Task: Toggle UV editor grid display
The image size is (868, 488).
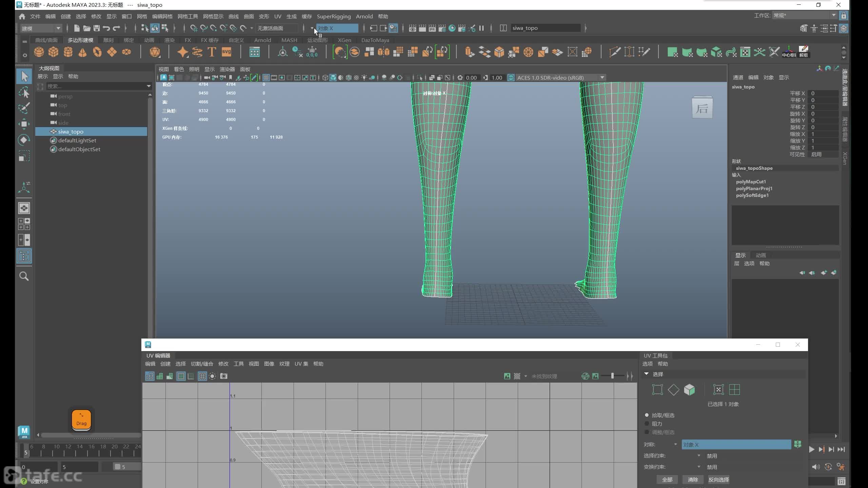Action: click(202, 376)
